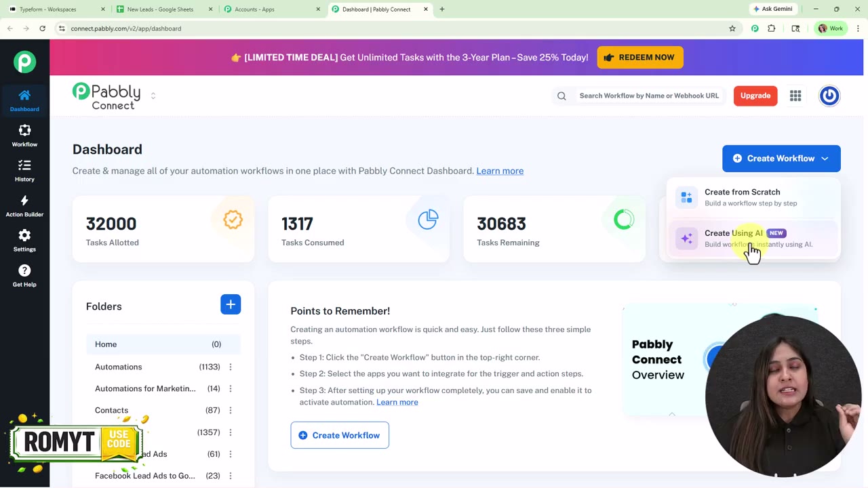The image size is (868, 488).
Task: Click REDEEM NOW in the banner
Action: [x=640, y=58]
